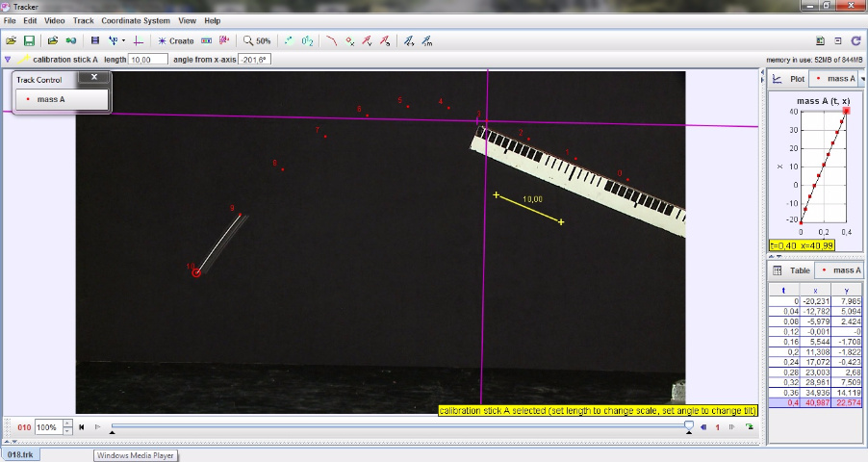The height and width of the screenshot is (462, 868).
Task: Click the 100% playback rate field
Action: click(48, 427)
